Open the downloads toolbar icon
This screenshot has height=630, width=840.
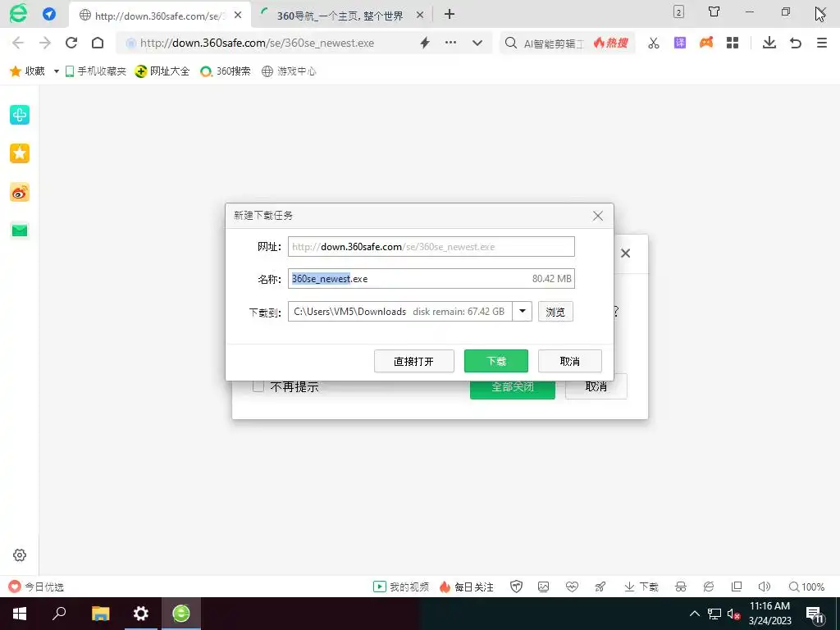[769, 43]
